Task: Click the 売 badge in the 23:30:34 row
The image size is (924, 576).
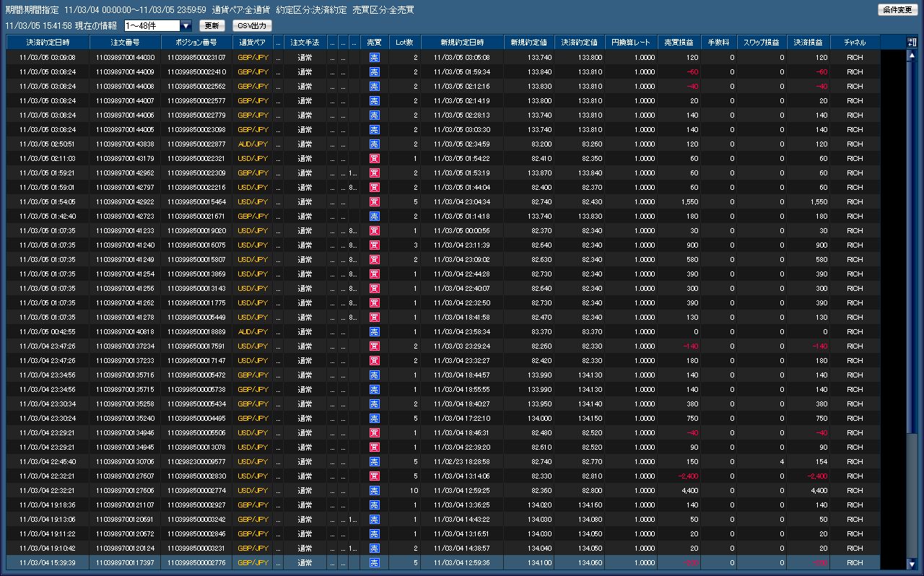Action: point(374,403)
